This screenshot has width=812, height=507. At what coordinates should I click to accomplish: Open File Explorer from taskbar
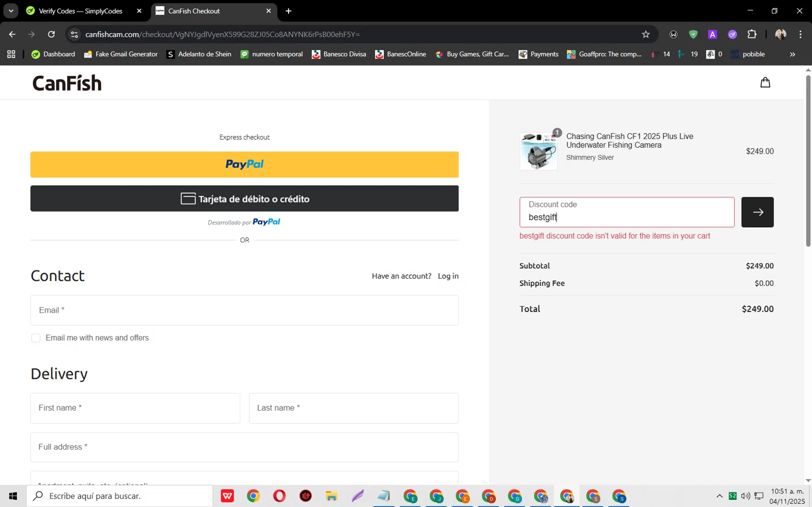click(x=331, y=496)
